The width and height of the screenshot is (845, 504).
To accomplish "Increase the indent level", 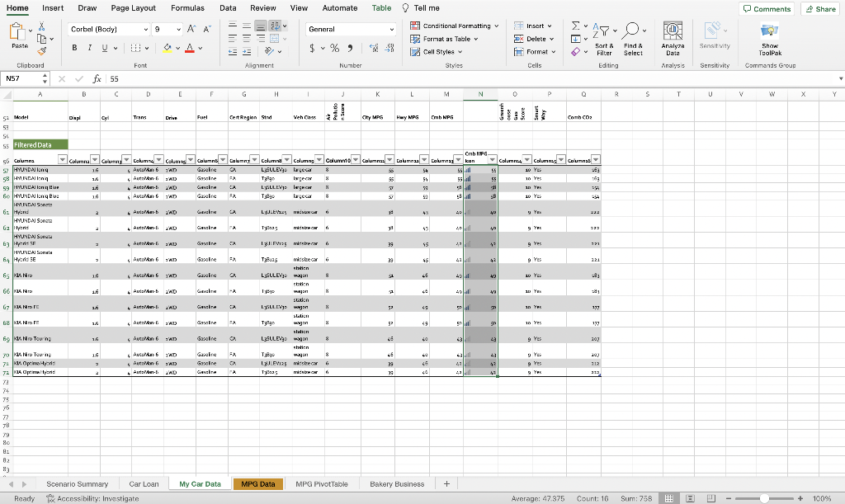I will (x=246, y=52).
